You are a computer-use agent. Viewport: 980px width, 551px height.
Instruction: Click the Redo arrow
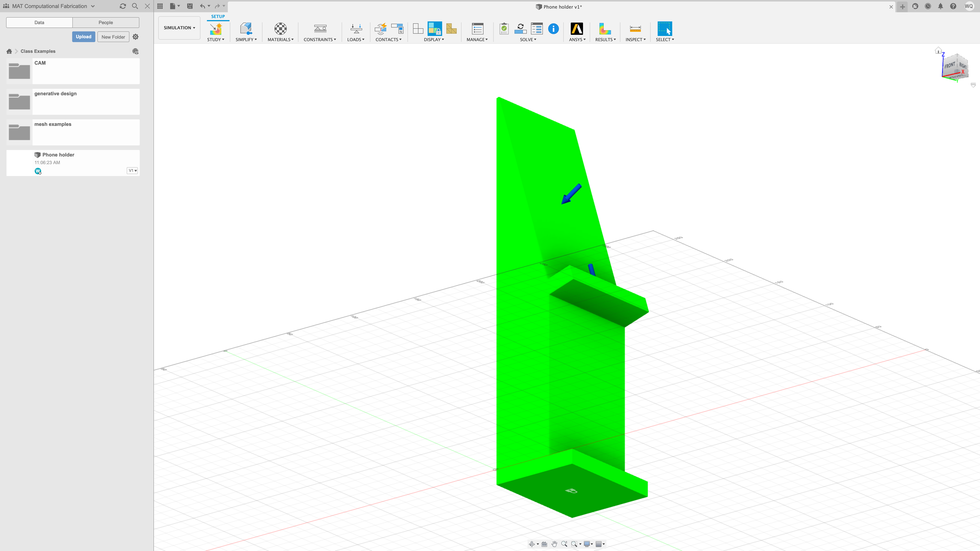point(217,6)
